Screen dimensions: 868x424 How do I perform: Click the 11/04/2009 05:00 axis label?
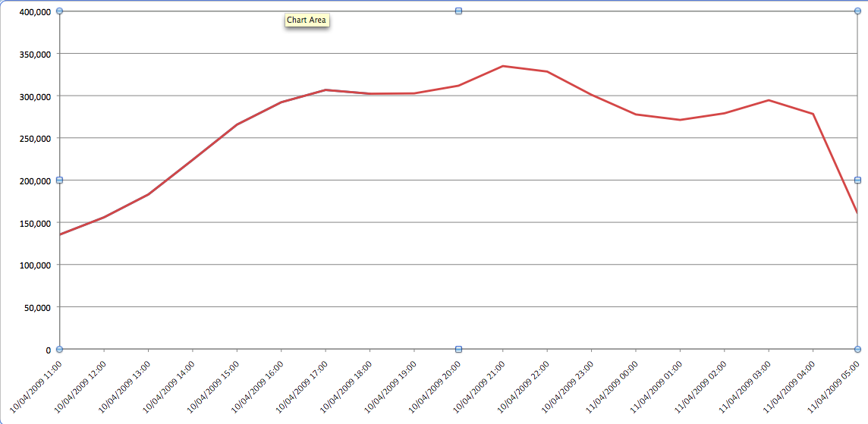833,386
